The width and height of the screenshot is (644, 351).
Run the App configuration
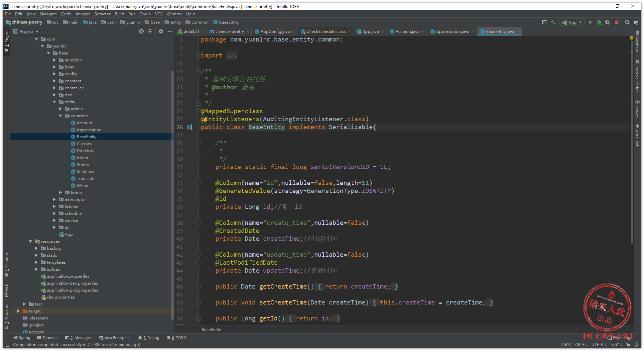[590, 22]
